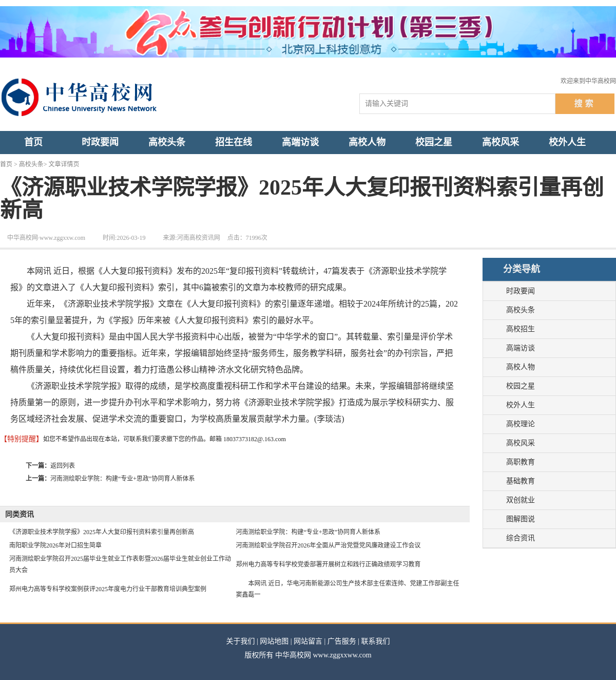616x680 pixels.
Task: Open the 时政要闻 navigation menu item
Action: coord(100,142)
